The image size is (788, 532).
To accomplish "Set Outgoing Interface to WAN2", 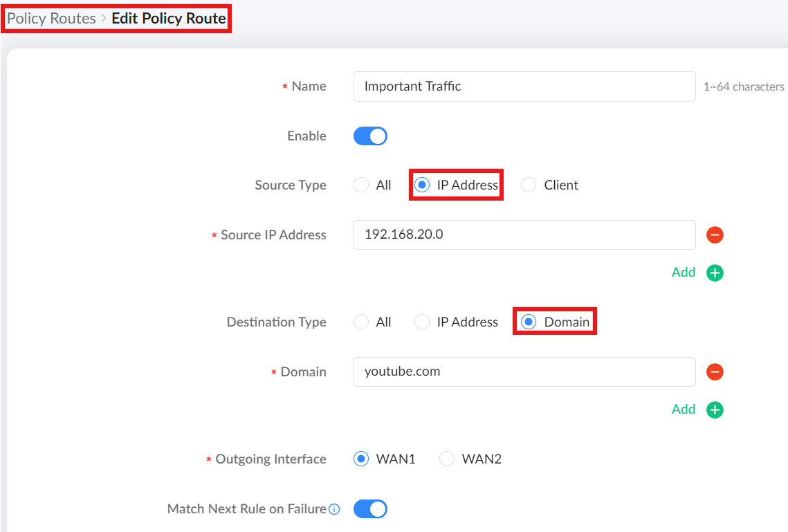I will point(447,459).
